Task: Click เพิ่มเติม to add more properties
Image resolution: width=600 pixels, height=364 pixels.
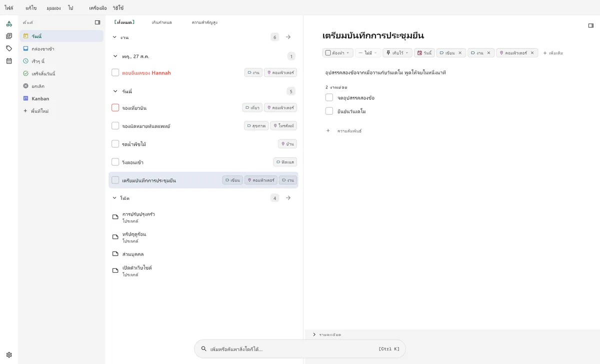Action: (553, 53)
